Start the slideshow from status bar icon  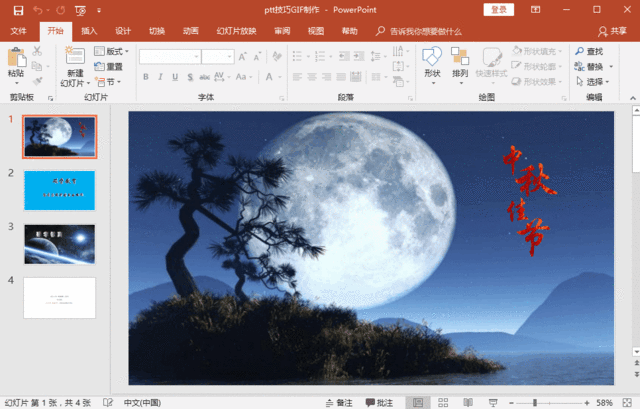(492, 402)
